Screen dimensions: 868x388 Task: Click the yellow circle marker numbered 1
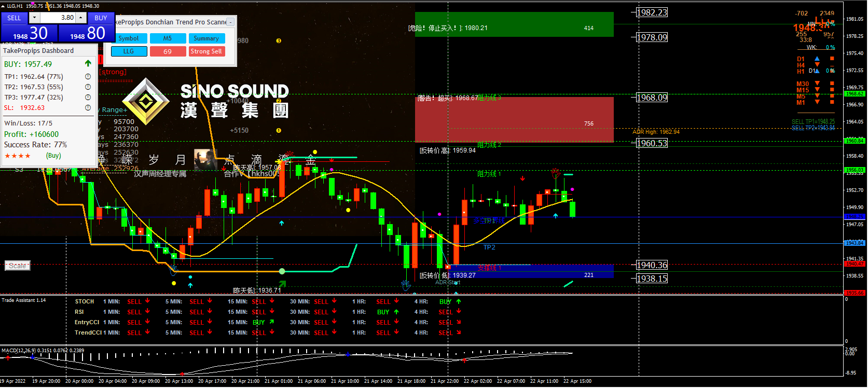pyautogui.click(x=279, y=131)
